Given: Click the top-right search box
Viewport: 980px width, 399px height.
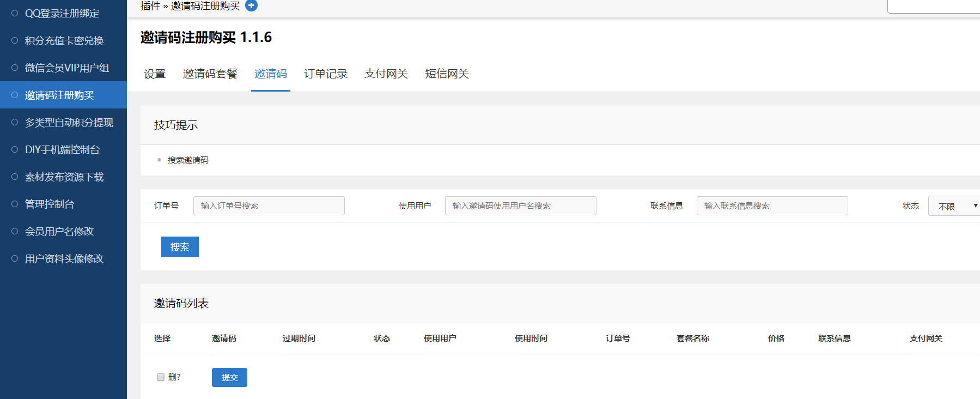Looking at the screenshot, I should 934,6.
